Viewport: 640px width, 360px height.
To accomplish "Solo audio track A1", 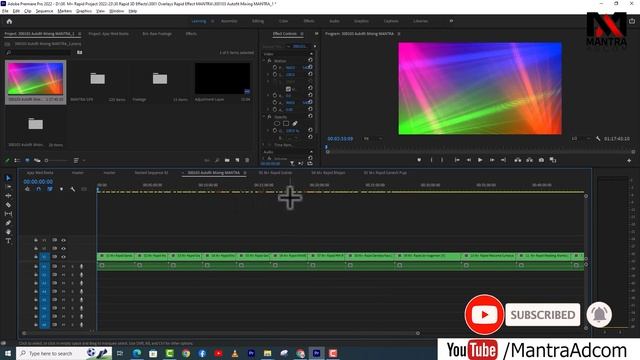I will click(x=73, y=266).
